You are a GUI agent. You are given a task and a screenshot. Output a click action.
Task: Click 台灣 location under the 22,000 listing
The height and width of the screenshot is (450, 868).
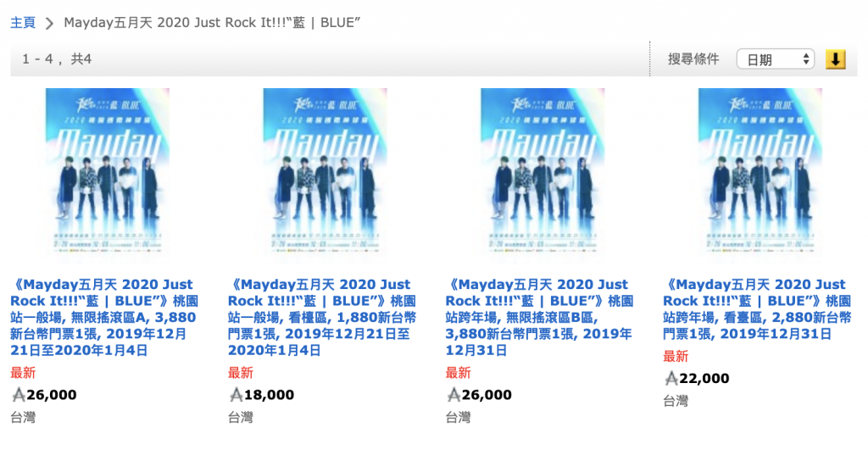pos(676,401)
